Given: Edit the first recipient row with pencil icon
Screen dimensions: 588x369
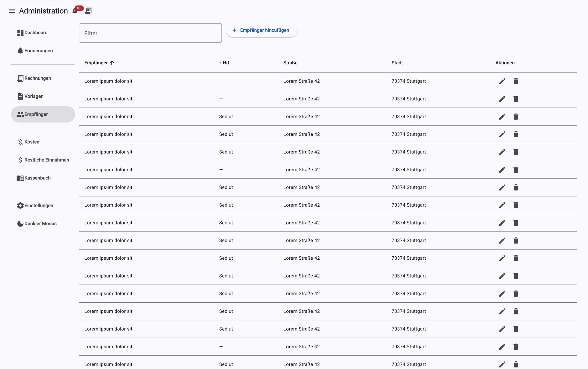Looking at the screenshot, I should click(x=502, y=81).
